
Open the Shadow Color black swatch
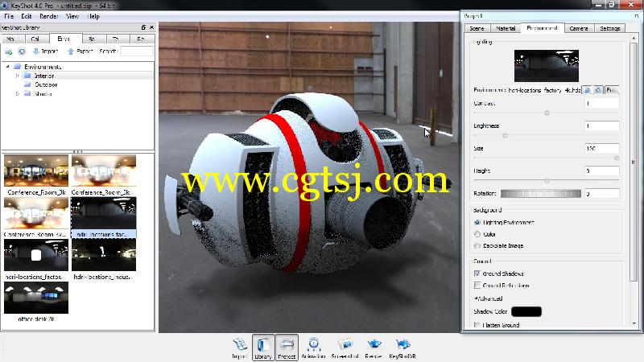(x=526, y=311)
